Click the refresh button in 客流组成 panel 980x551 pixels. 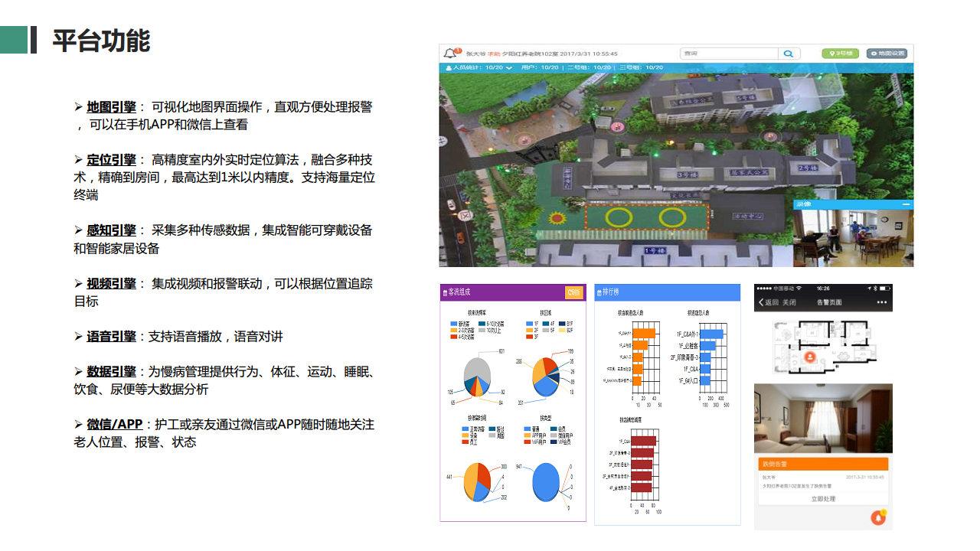(574, 292)
